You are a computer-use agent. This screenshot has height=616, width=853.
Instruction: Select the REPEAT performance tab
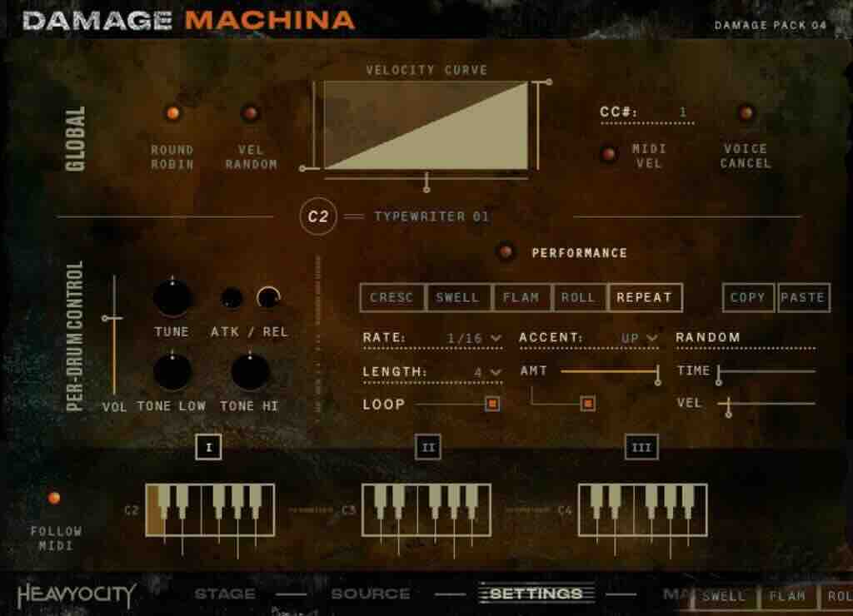(645, 297)
